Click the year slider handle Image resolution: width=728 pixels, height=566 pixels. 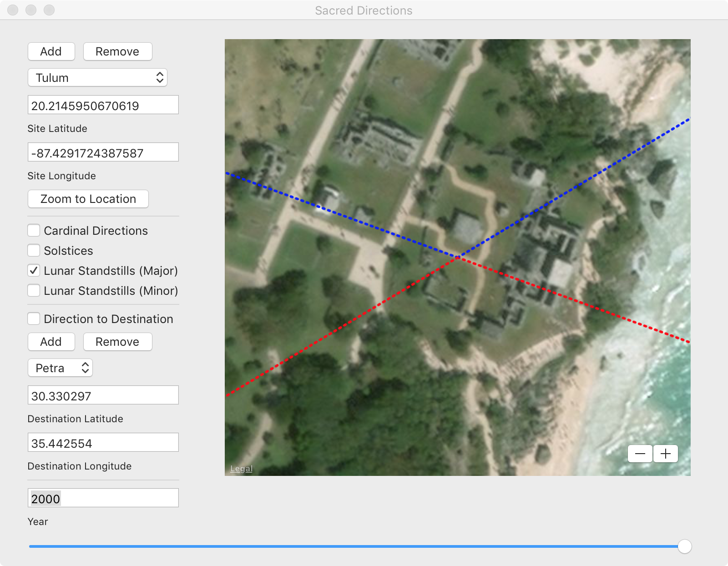tap(684, 546)
